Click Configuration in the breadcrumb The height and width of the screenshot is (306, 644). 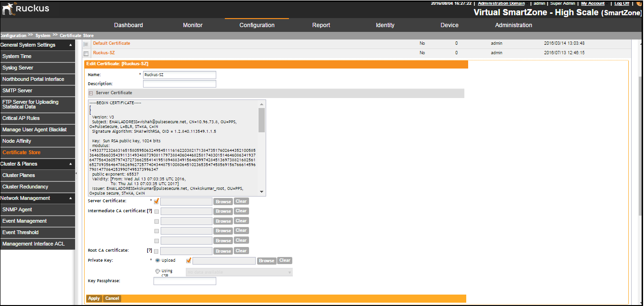[x=13, y=36]
